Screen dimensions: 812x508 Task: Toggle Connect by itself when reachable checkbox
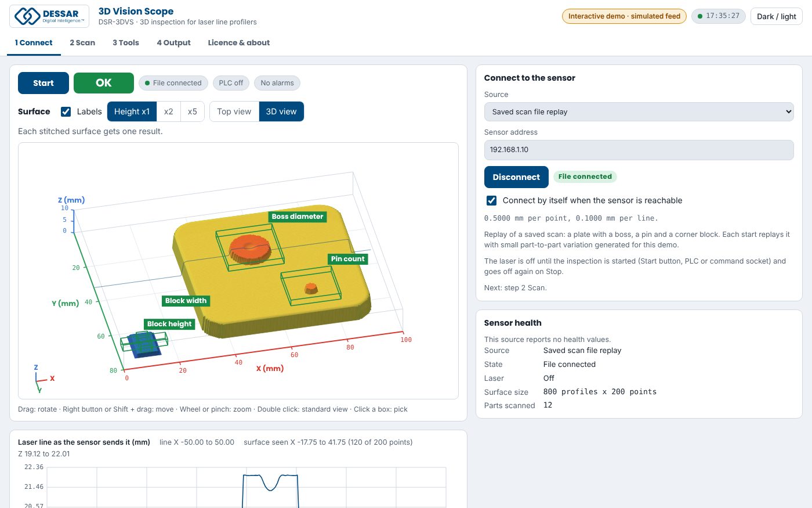(x=491, y=200)
